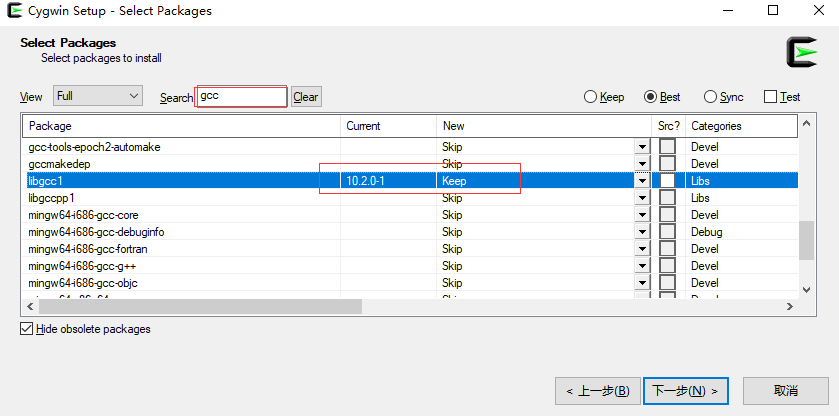Open version dropdown for gcc-tools-epoch2-automake
839x416 pixels.
[x=642, y=147]
